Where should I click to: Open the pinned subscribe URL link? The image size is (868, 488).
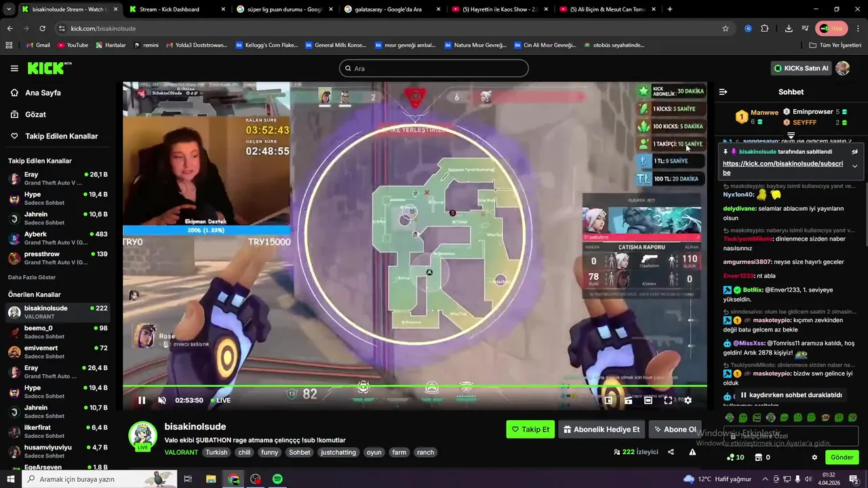[x=783, y=168]
